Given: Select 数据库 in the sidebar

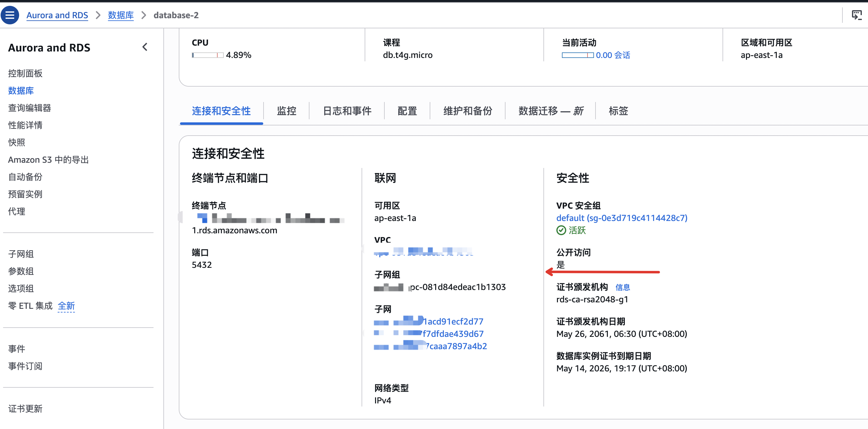Looking at the screenshot, I should point(21,91).
